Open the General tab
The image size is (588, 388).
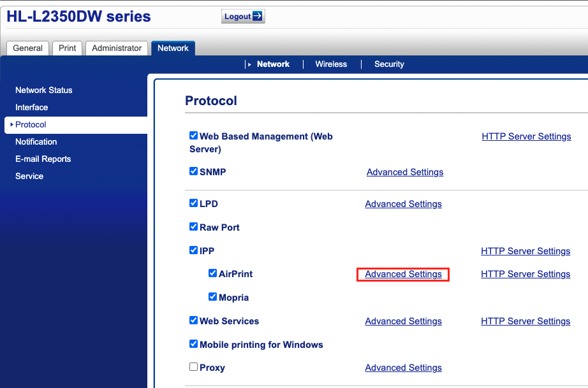tap(28, 48)
